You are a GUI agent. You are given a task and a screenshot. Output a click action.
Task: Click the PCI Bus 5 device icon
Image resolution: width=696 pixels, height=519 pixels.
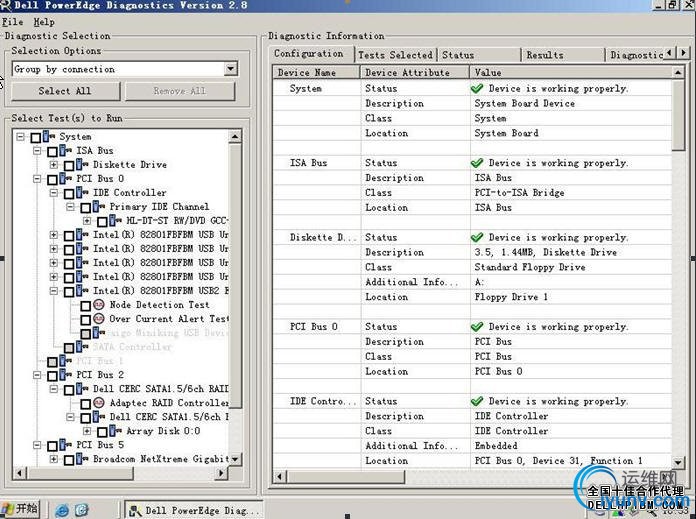[66, 445]
